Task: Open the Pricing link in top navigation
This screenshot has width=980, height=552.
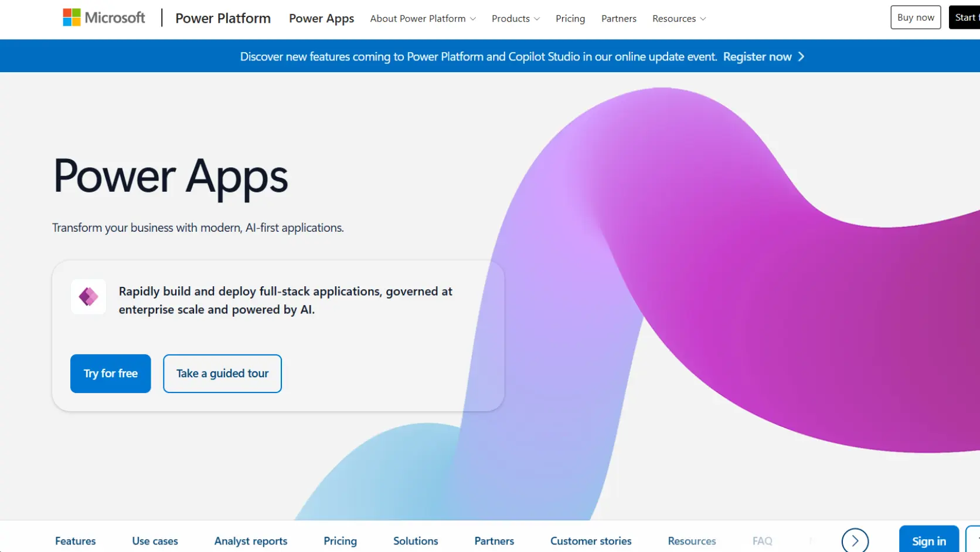Action: [x=570, y=19]
